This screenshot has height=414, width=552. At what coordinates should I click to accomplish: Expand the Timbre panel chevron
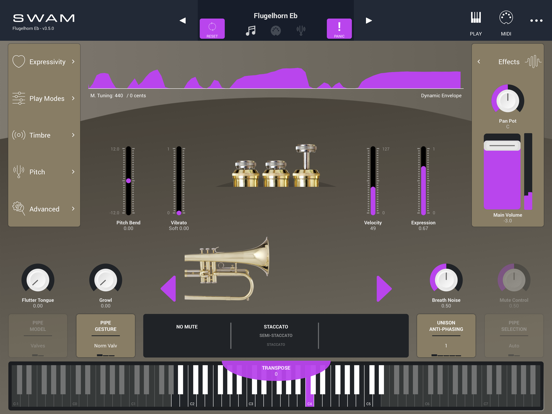pyautogui.click(x=73, y=135)
